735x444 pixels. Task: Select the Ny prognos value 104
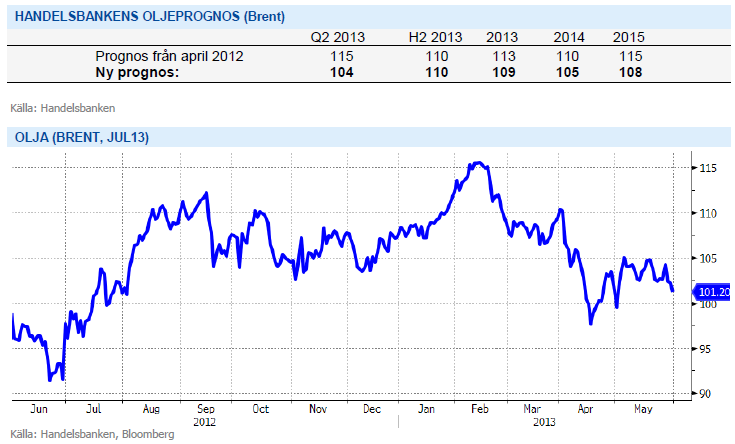340,72
